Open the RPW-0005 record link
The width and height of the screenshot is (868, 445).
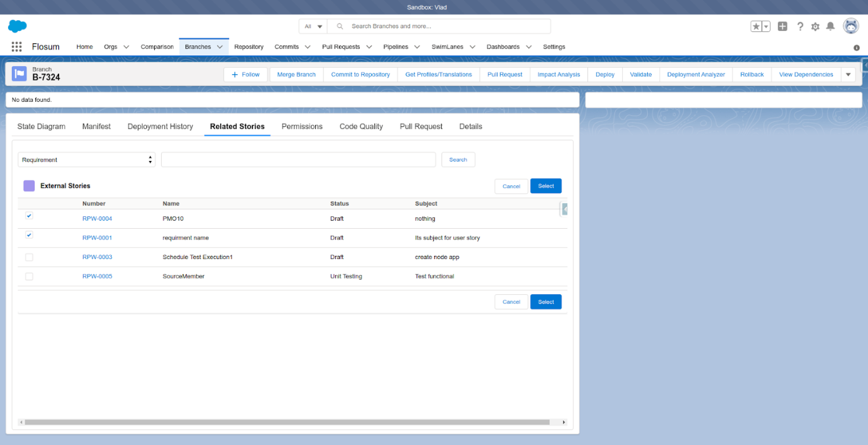pos(97,276)
